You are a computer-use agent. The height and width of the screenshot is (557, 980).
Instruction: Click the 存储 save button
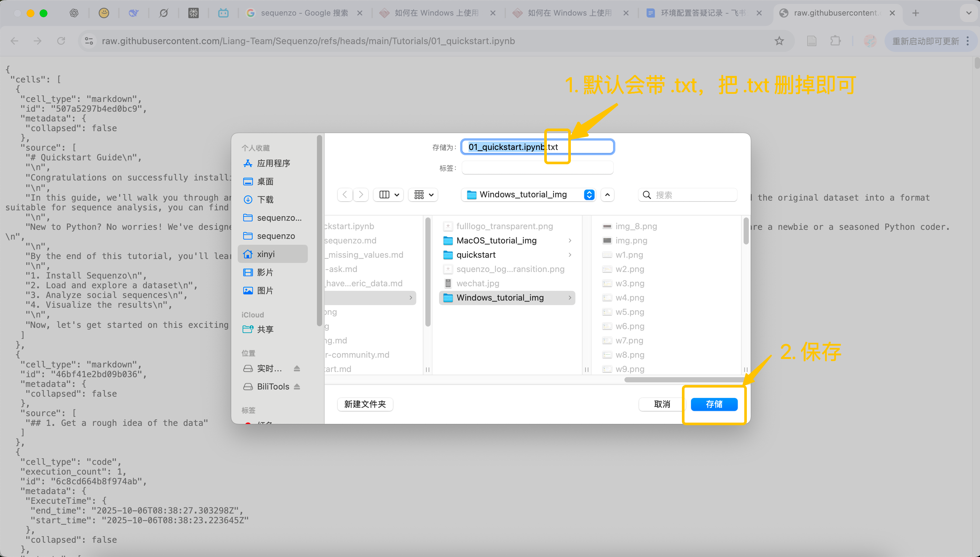(714, 404)
